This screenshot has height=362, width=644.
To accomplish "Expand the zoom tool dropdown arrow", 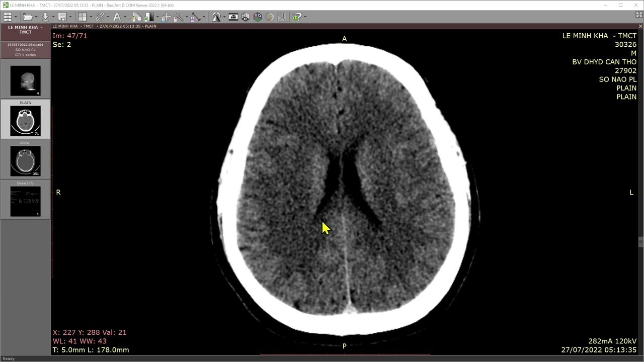I will 187,17.
